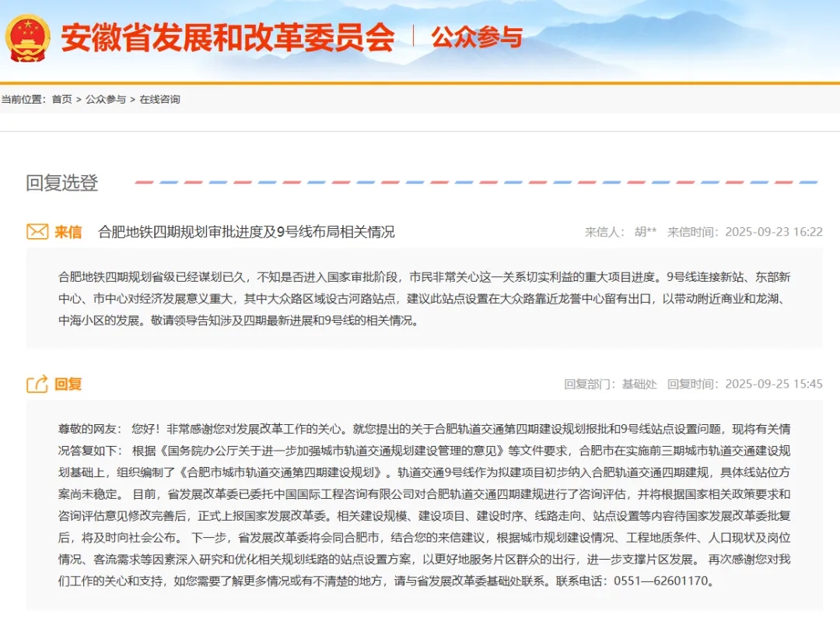Go to 首页 in the breadcrumb
This screenshot has height=632, width=840.
pyautogui.click(x=62, y=100)
